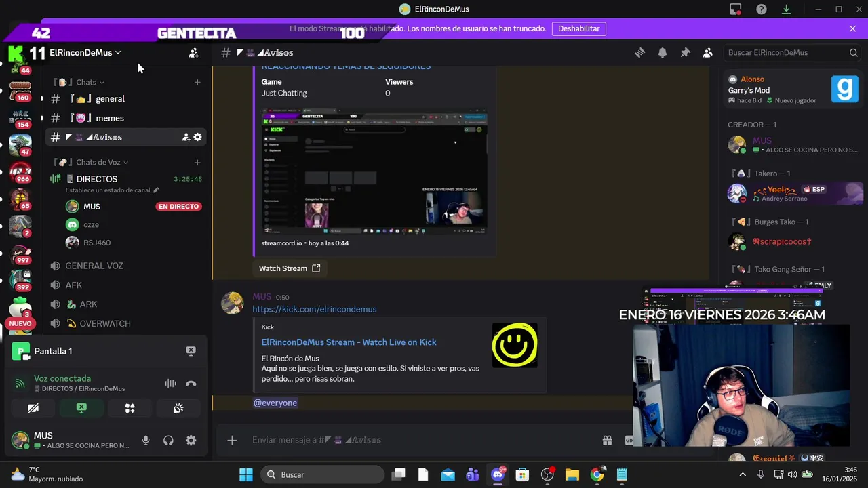
Task: Click the Watch Stream button
Action: (x=289, y=268)
